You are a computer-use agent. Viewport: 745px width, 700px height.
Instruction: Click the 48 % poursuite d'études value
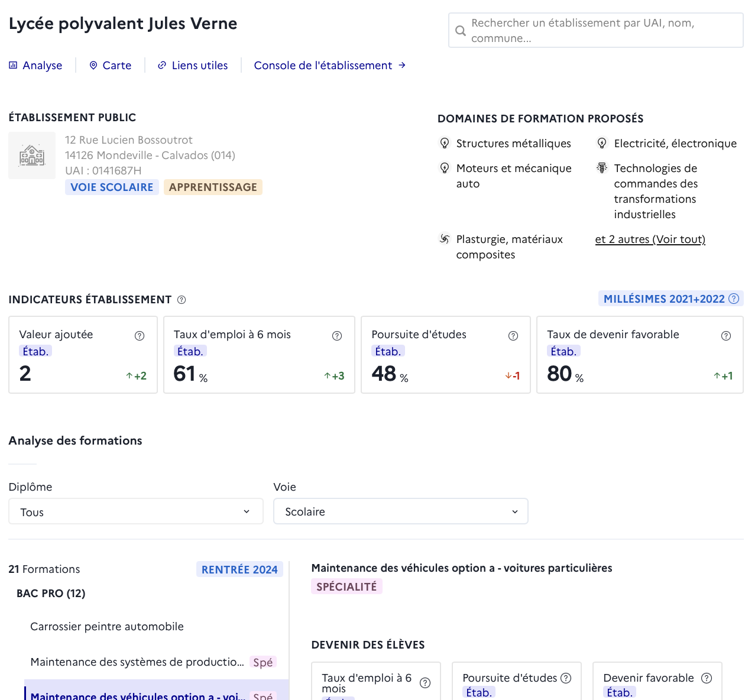click(390, 374)
